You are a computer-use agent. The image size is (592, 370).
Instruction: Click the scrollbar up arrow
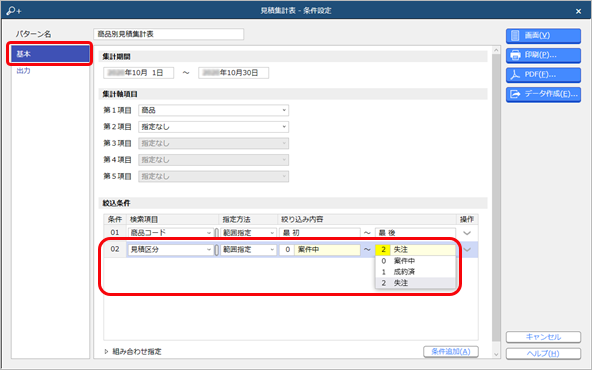pos(496,50)
